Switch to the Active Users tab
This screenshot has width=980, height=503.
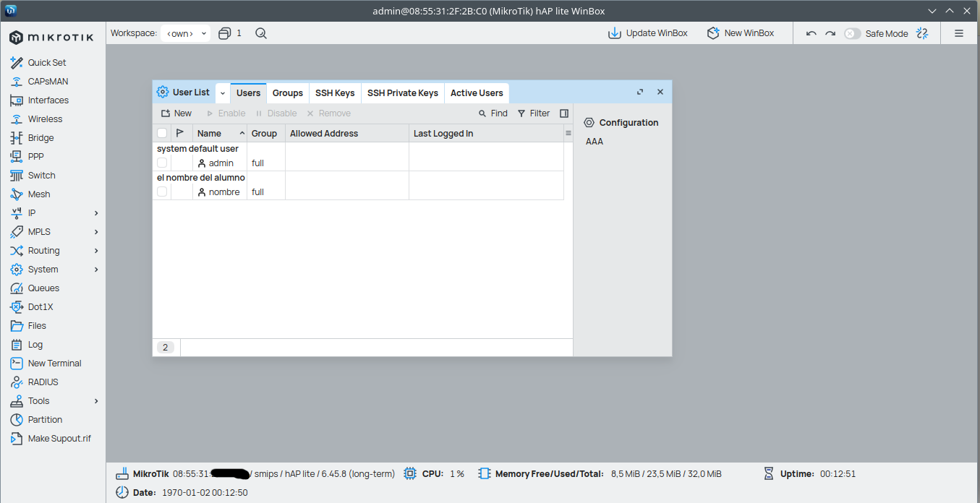point(477,93)
